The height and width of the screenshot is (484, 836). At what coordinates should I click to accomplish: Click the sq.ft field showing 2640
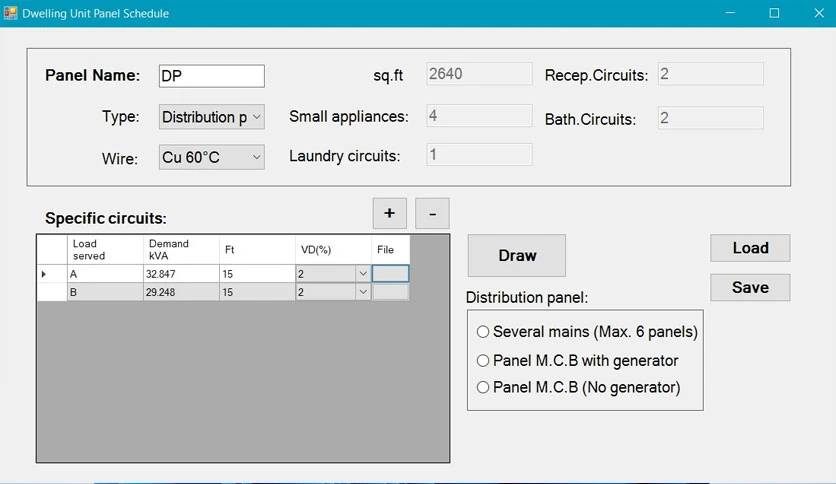tap(479, 74)
